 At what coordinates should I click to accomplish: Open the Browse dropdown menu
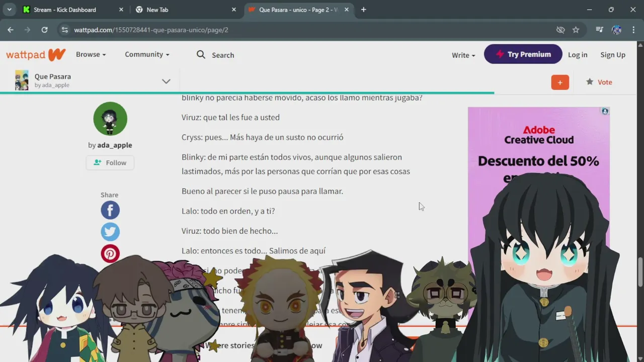tap(91, 54)
